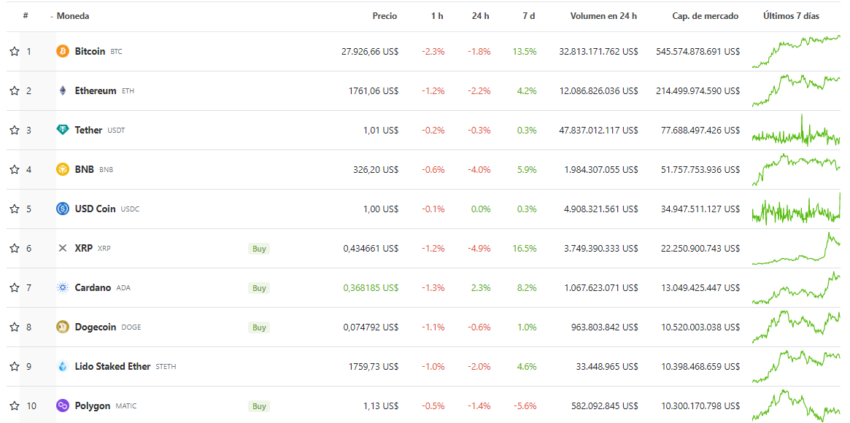The width and height of the screenshot is (850, 423).
Task: Click the USD Coin blue logo icon
Action: 62,209
